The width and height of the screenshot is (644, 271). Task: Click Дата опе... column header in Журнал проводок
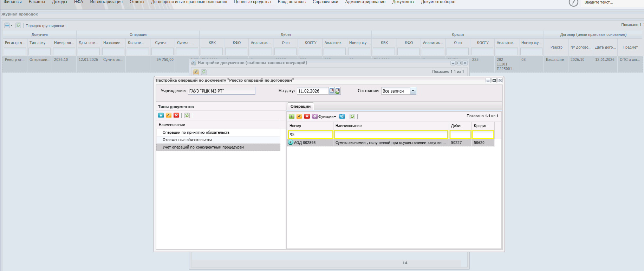coord(89,43)
